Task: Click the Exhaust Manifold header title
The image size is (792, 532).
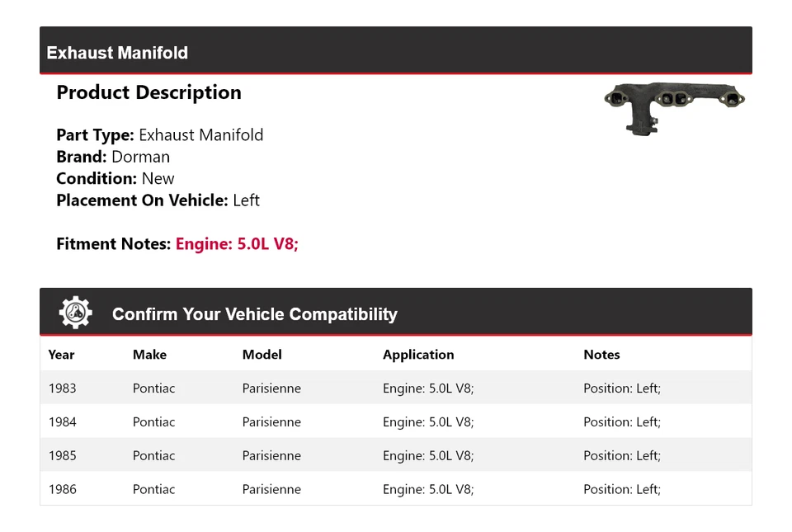Action: click(x=117, y=53)
